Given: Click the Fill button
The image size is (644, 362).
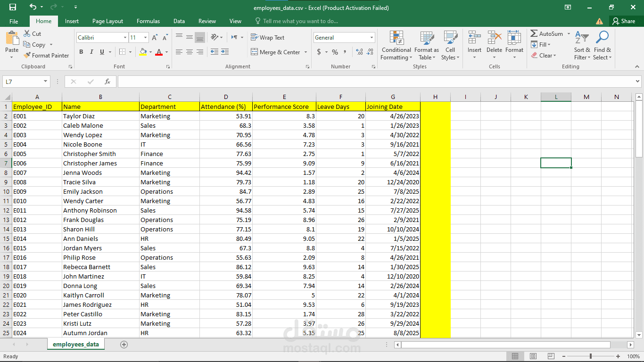Looking at the screenshot, I should [541, 45].
